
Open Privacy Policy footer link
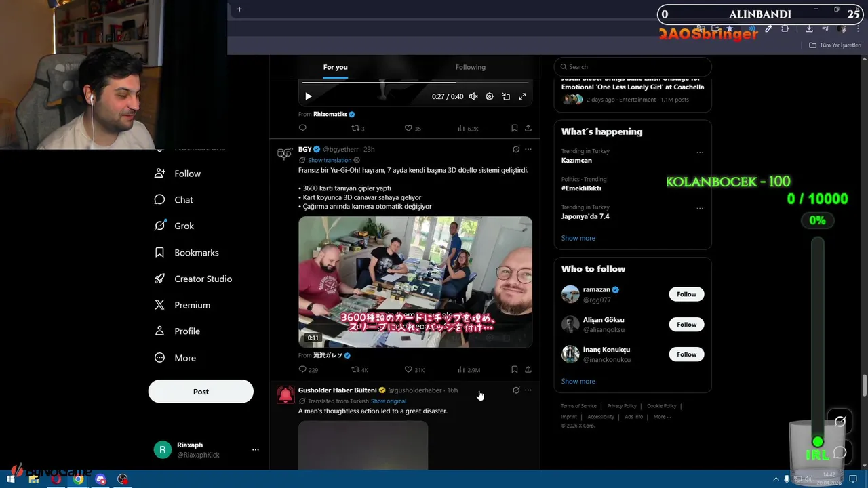(622, 406)
